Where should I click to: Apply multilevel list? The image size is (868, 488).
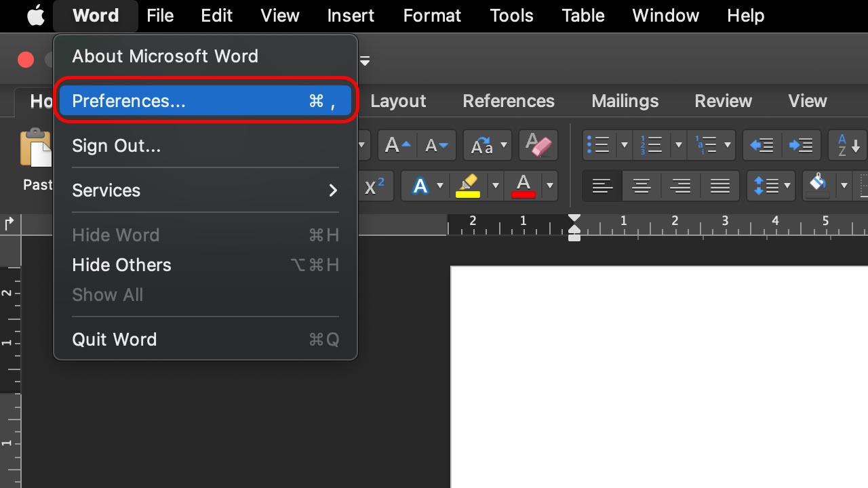[x=705, y=145]
